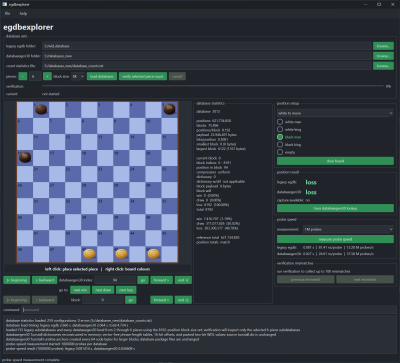Click the 'position totals match' text
400x363 pixels.
(x=211, y=242)
